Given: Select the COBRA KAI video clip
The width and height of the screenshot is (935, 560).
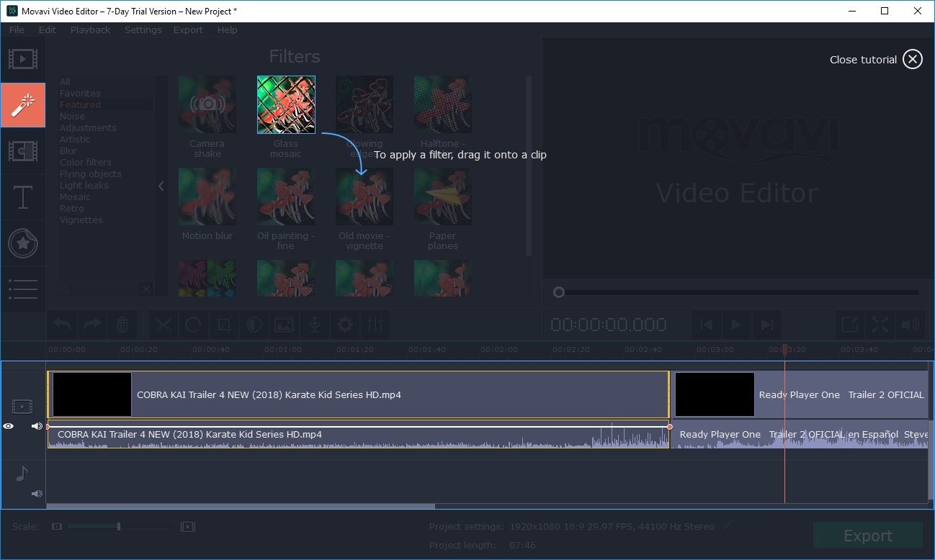Looking at the screenshot, I should (x=359, y=394).
